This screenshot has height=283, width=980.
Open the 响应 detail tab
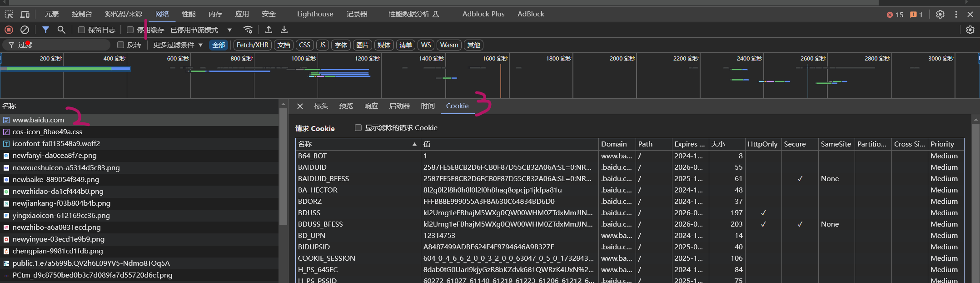(x=371, y=106)
